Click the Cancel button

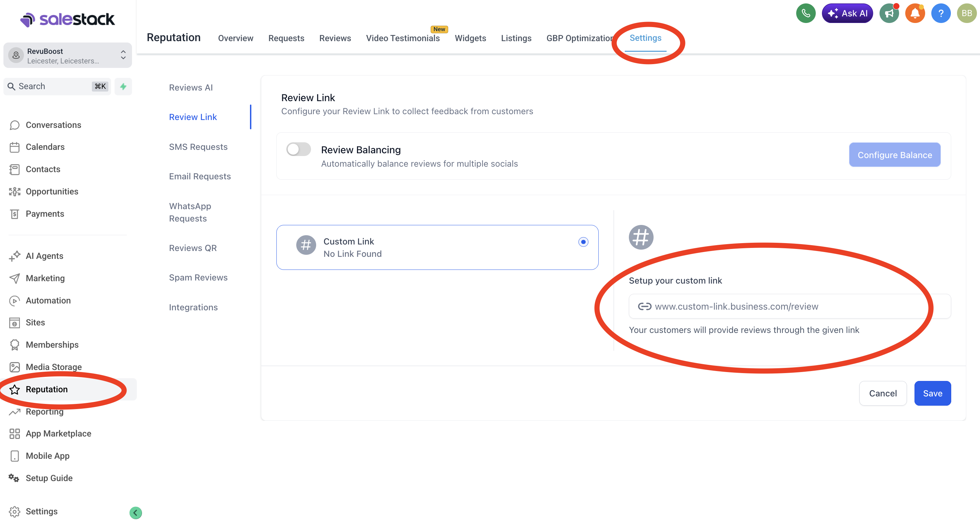(883, 393)
